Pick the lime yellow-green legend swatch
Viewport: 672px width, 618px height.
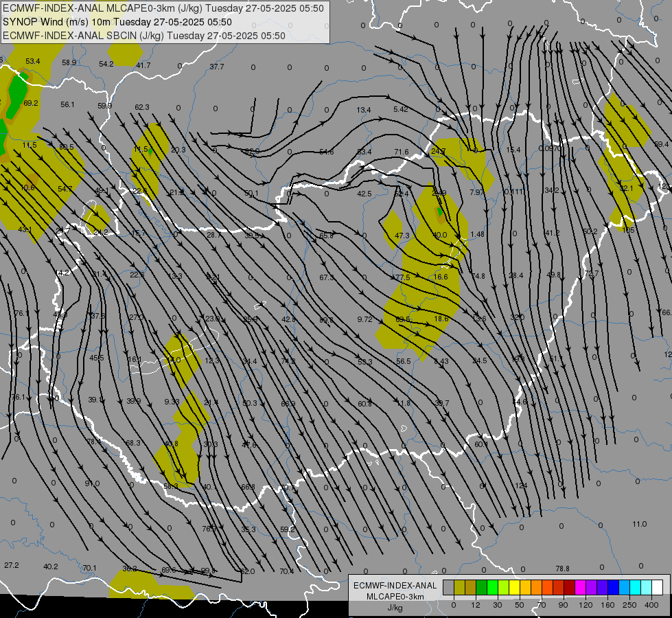pos(504,587)
